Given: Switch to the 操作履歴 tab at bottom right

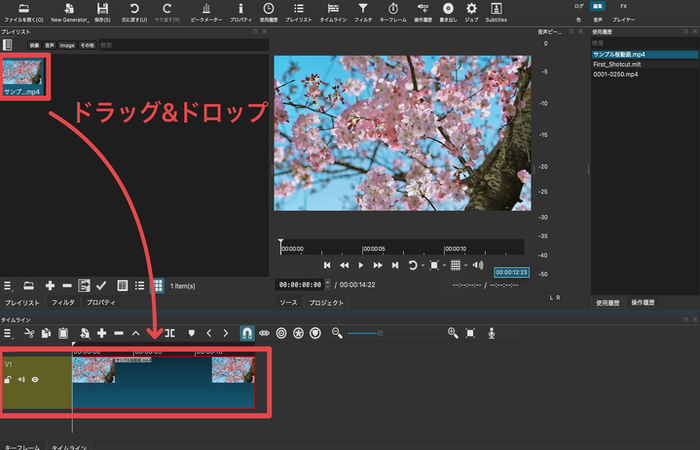Looking at the screenshot, I should coord(642,302).
